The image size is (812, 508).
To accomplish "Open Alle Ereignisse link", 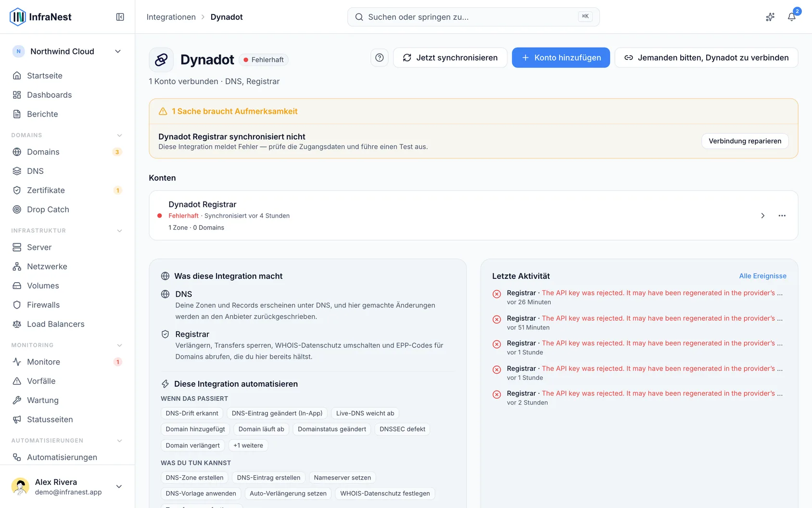I will (762, 276).
